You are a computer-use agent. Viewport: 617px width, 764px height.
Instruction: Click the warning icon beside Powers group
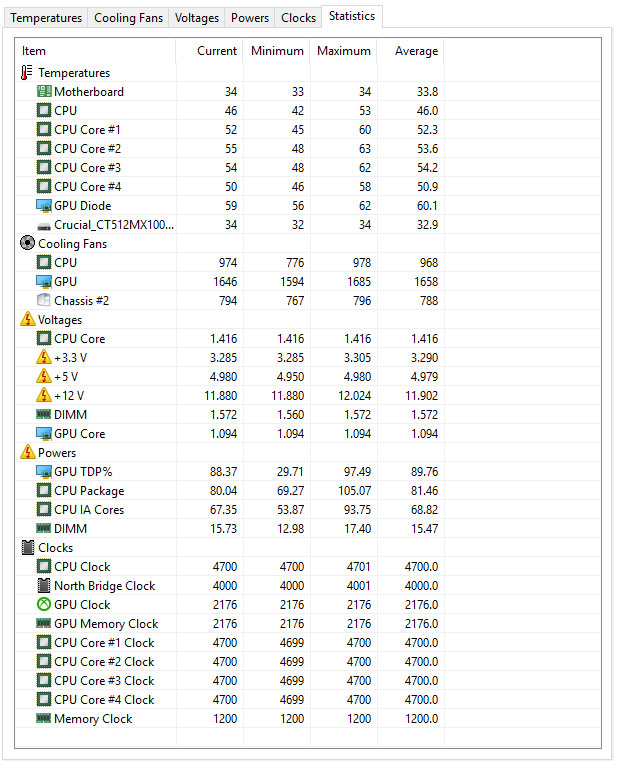click(x=28, y=452)
